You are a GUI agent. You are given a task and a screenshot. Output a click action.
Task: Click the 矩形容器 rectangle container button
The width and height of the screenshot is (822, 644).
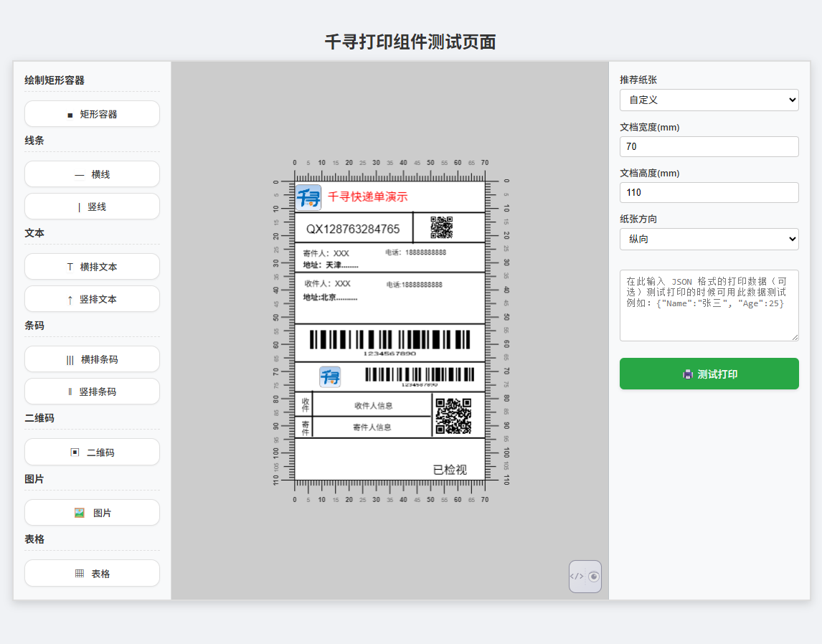click(92, 114)
